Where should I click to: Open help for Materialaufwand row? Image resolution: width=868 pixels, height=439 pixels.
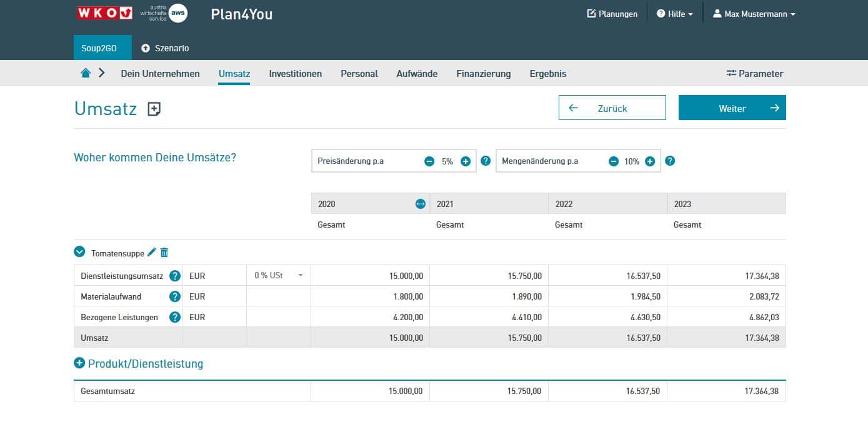pos(175,296)
